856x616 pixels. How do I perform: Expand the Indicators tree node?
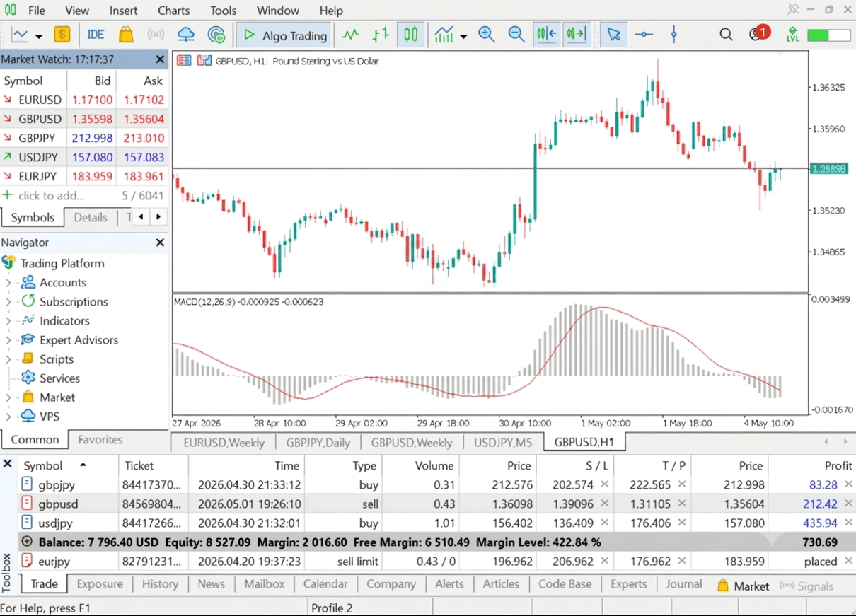pos(8,321)
